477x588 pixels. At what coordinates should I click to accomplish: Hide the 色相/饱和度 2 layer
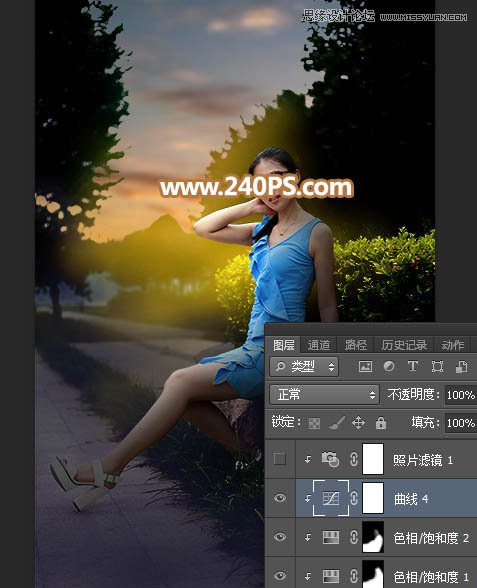pos(280,537)
